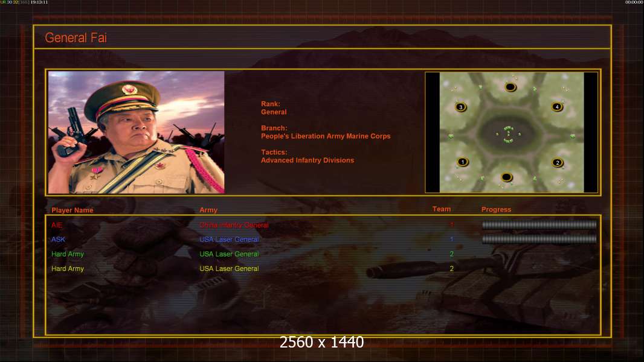Image resolution: width=644 pixels, height=362 pixels.
Task: Click 'USA Laser General' in ASK row
Action: (229, 240)
